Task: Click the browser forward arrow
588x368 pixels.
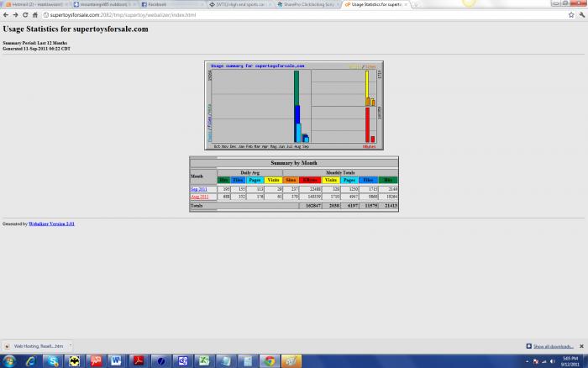Action: pyautogui.click(x=15, y=15)
